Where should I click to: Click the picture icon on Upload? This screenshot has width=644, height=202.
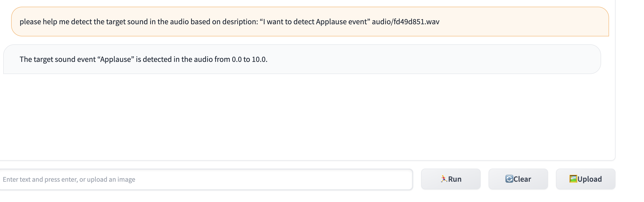[x=573, y=179]
